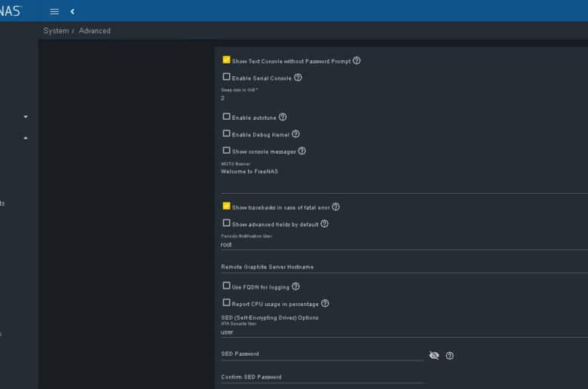588x389 pixels.
Task: Select Advanced in the breadcrumb
Action: coord(94,31)
